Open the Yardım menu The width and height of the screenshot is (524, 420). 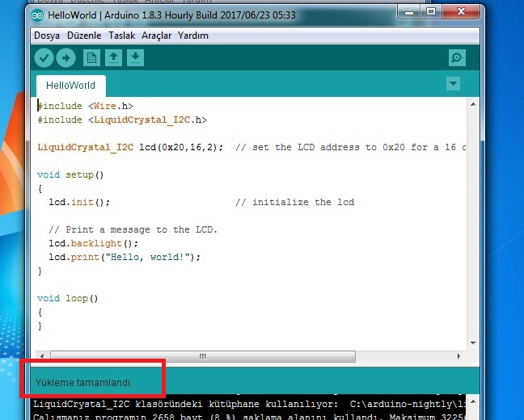[x=193, y=36]
